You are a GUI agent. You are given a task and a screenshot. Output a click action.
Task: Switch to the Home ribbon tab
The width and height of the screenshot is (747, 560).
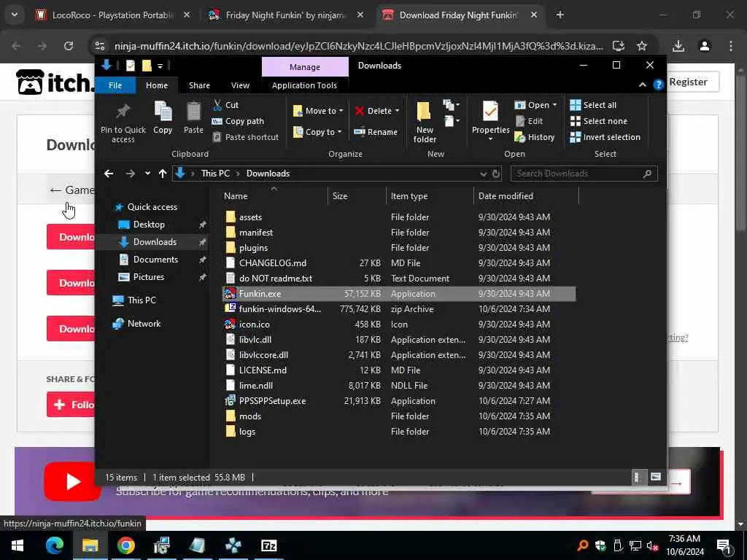tap(157, 85)
